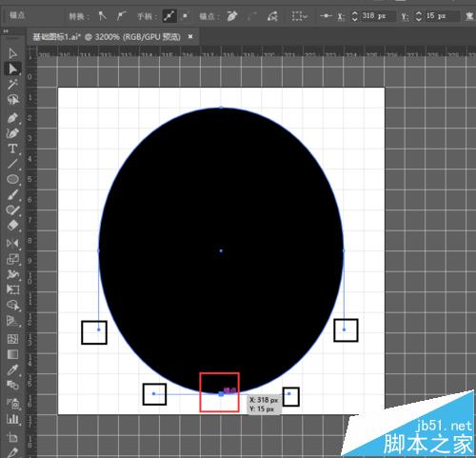Click the selected bottom anchor point
The width and height of the screenshot is (476, 458).
point(221,394)
